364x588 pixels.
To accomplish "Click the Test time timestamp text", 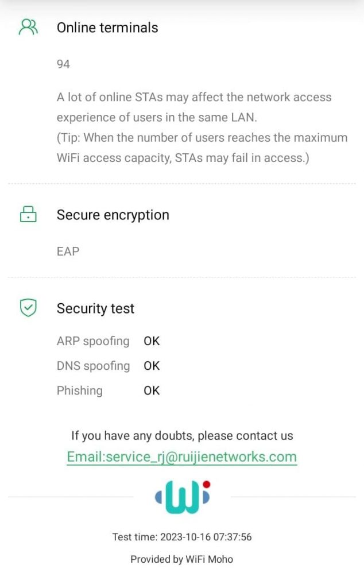I will coord(182,537).
